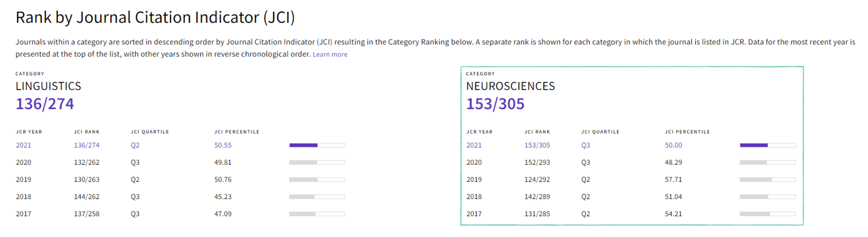Click the 153/305 rank link in table
Image resolution: width=868 pixels, height=237 pixels.
click(x=537, y=145)
